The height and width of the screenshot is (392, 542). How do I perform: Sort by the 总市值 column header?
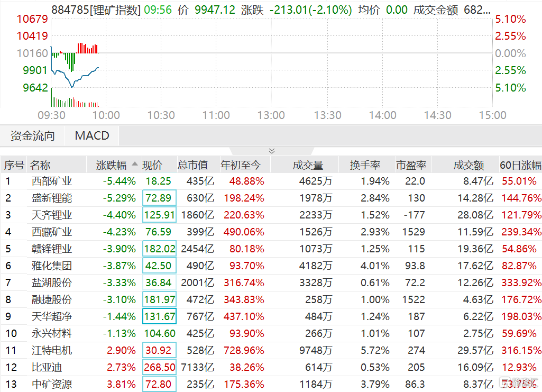[192, 165]
